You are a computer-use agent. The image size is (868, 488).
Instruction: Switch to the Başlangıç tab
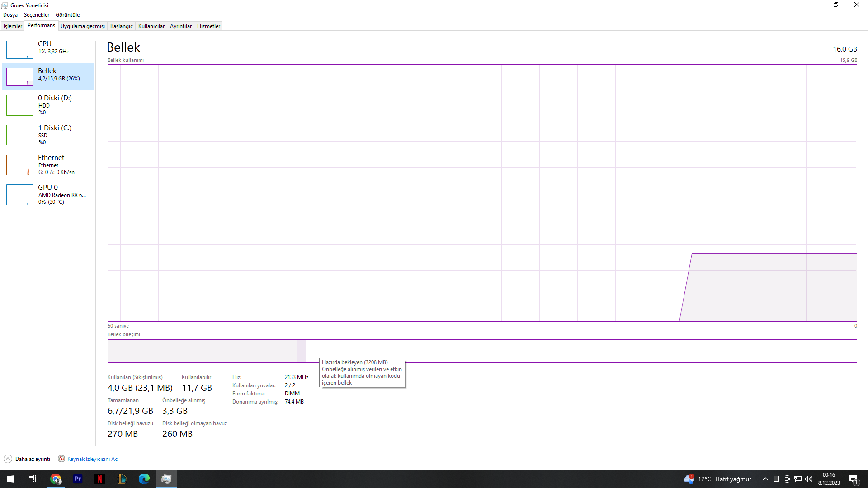coord(121,26)
